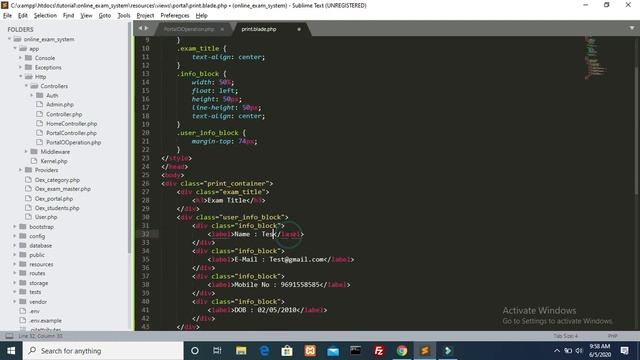The height and width of the screenshot is (360, 640).
Task: Open PortalController.php in the sidebar
Action: (x=71, y=133)
